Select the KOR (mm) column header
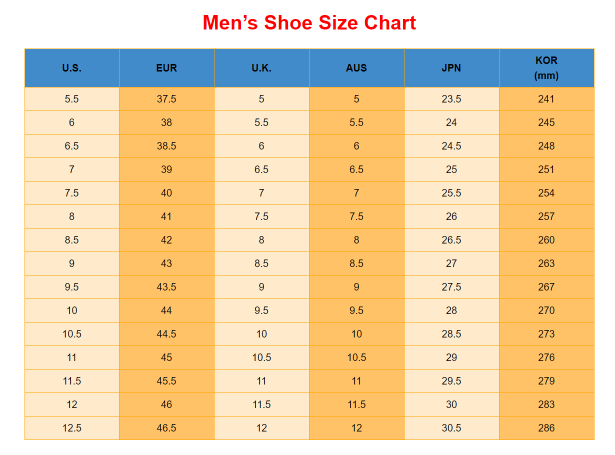 pos(546,68)
